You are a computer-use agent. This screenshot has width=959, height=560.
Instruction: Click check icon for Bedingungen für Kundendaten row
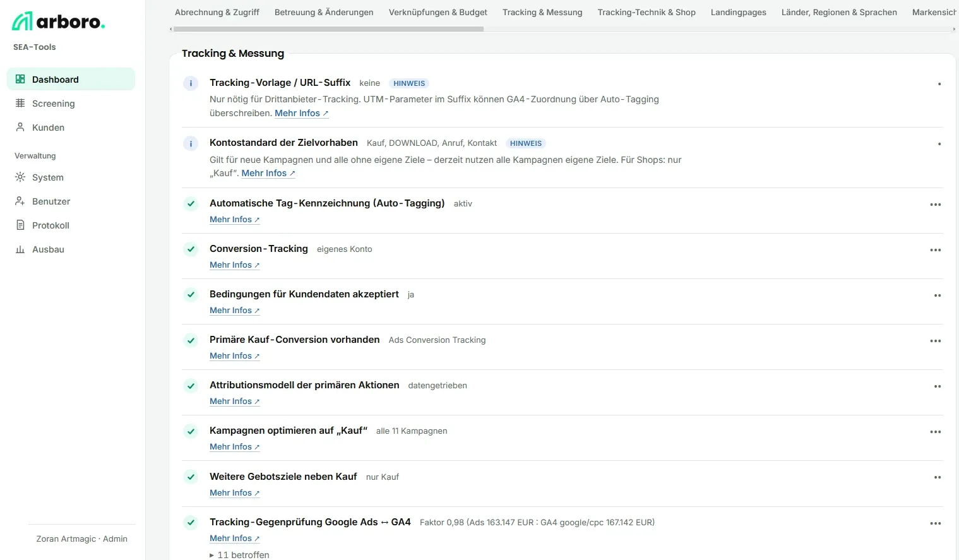(x=191, y=294)
